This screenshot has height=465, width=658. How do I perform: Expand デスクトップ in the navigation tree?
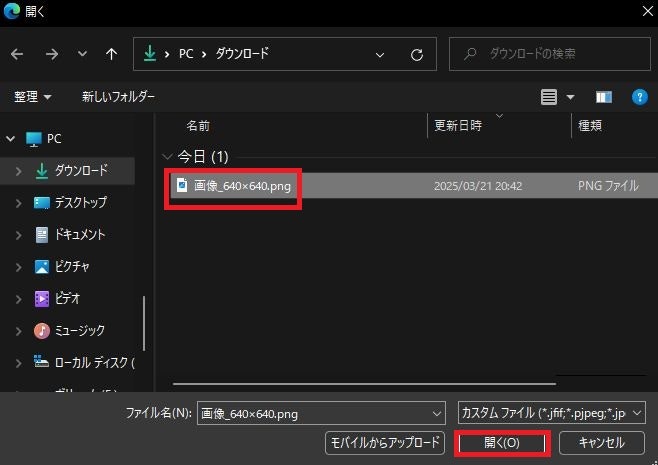pos(18,203)
